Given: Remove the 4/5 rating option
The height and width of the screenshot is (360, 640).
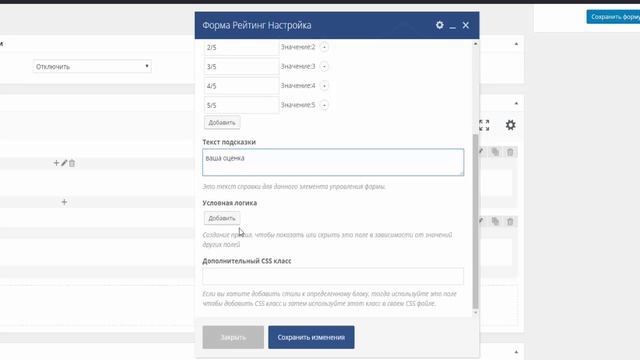Looking at the screenshot, I should pos(324,86).
